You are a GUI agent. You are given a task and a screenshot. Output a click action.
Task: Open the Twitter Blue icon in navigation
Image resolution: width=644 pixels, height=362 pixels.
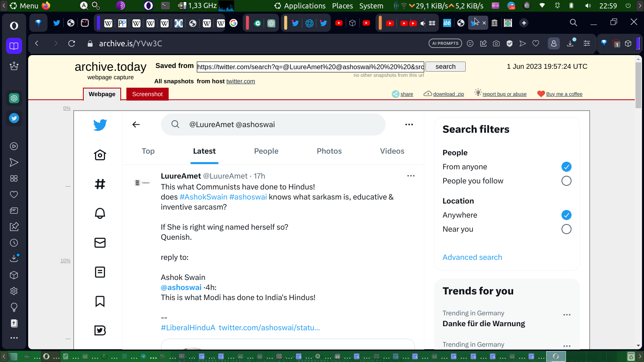click(100, 330)
